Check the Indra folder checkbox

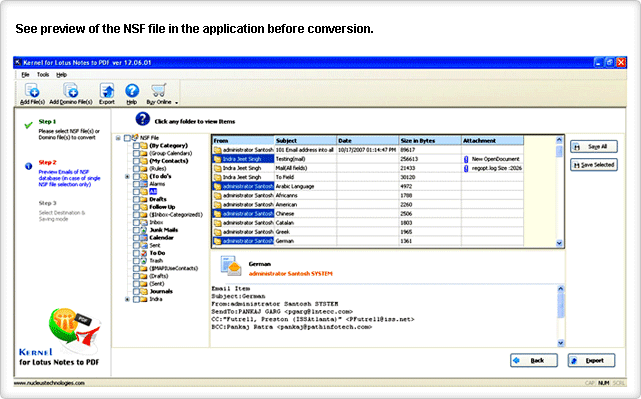pyautogui.click(x=136, y=299)
